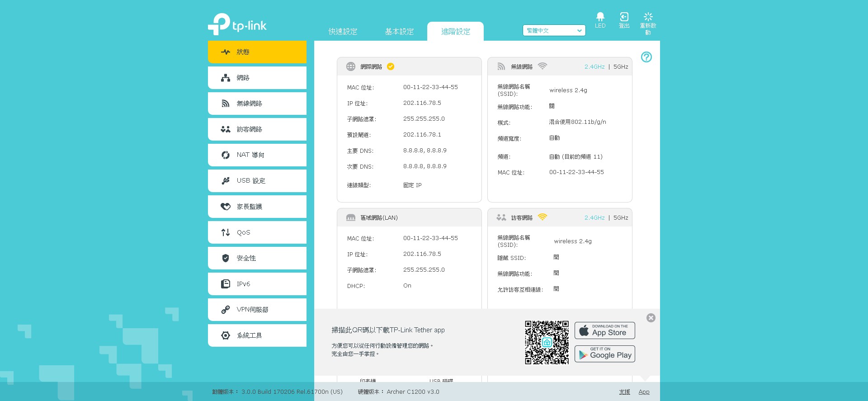Click the gray Wi-Fi icon beside 無線網路
This screenshot has height=401, width=868.
(542, 66)
